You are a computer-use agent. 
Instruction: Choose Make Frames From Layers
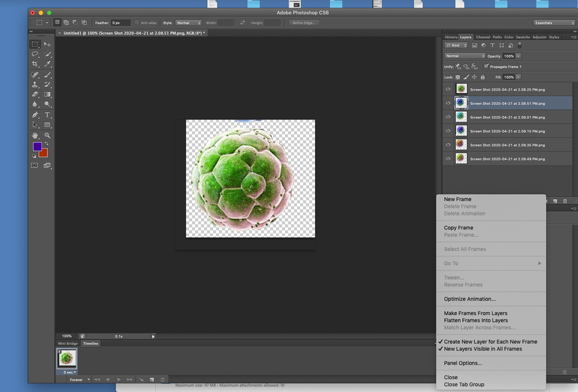(x=475, y=313)
